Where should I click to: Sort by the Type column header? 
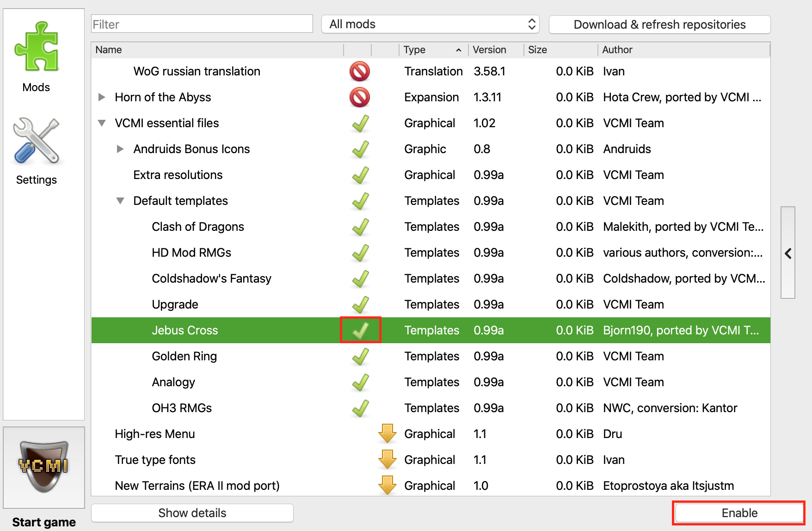click(x=432, y=50)
